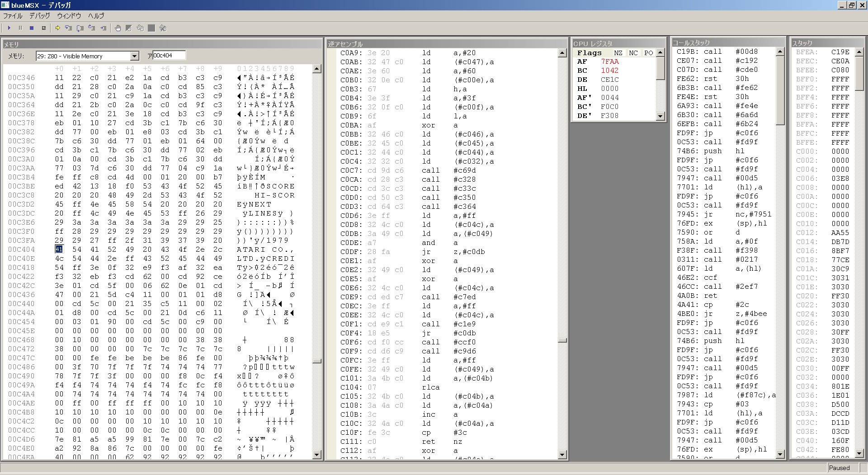Click CPU registers scrollbar up arrow

[x=660, y=53]
